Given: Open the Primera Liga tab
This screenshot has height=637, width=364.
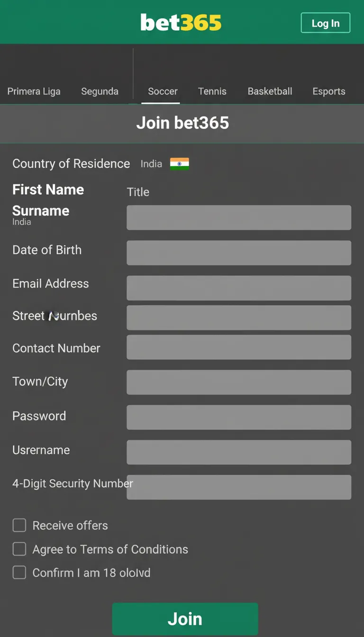Looking at the screenshot, I should 34,91.
